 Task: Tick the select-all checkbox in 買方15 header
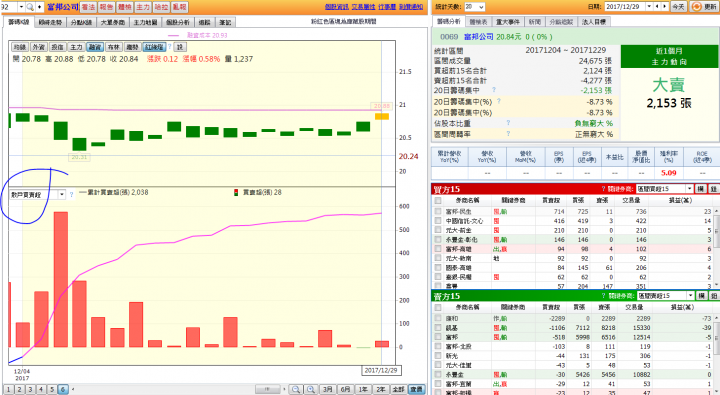click(x=438, y=200)
